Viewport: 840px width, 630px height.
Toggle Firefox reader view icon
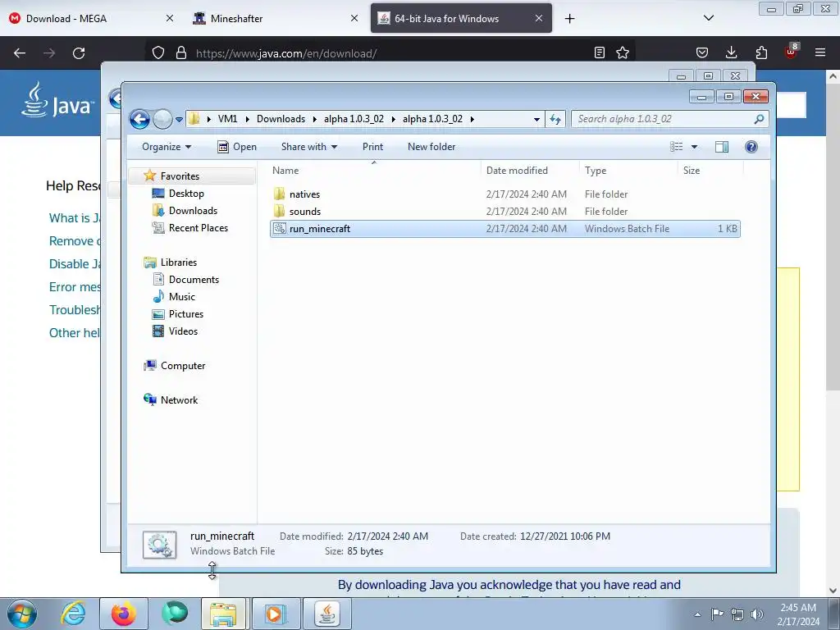[x=600, y=52]
